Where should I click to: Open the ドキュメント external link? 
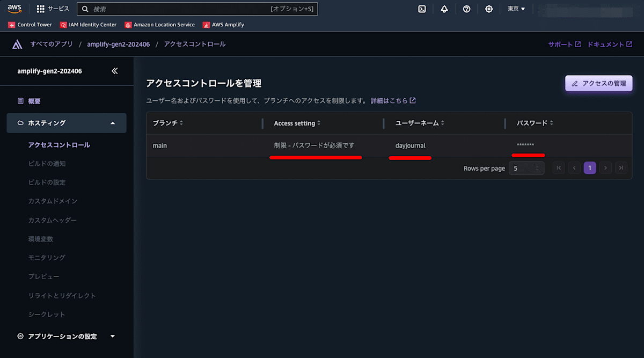[x=609, y=45]
